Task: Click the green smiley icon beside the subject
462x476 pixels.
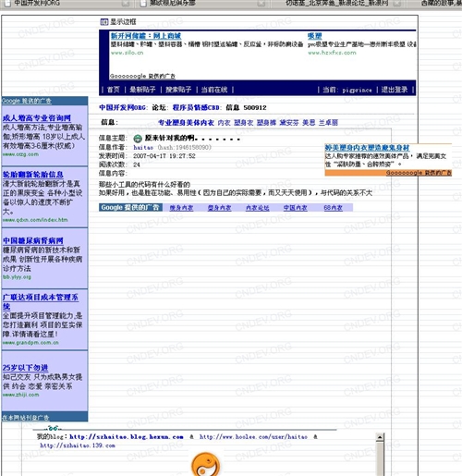Action: [x=138, y=139]
